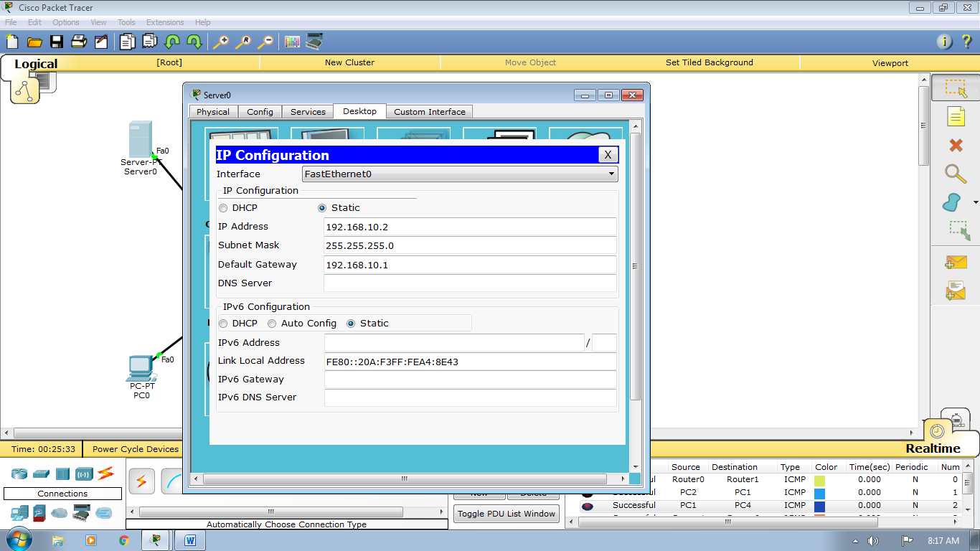Click the Realtime mode tab
The width and height of the screenshot is (980, 551).
(932, 448)
